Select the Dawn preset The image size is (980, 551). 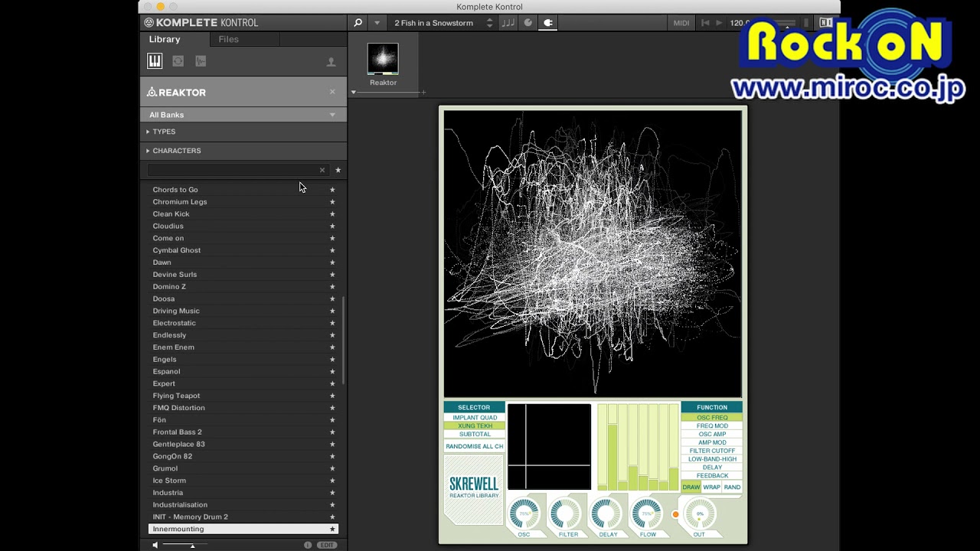(x=243, y=262)
